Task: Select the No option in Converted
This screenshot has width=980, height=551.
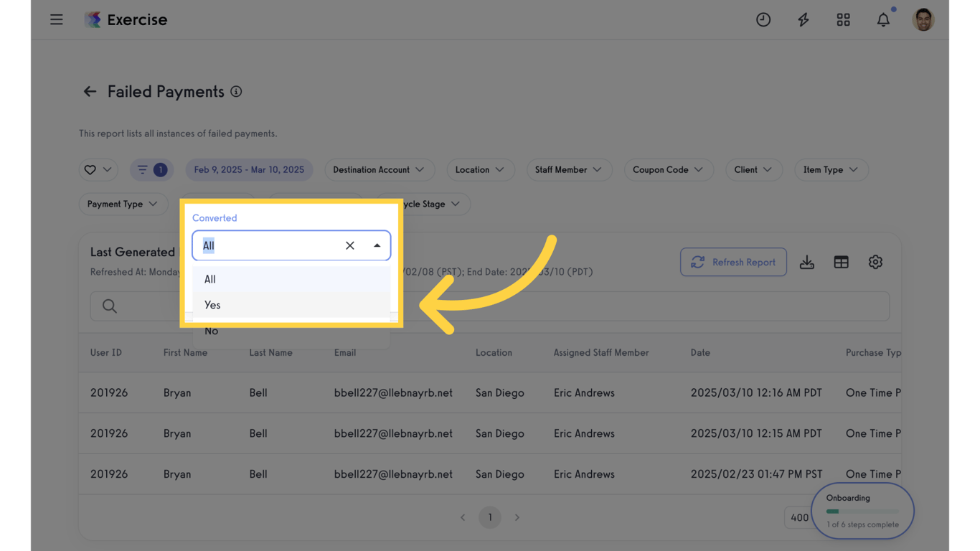Action: pos(291,331)
